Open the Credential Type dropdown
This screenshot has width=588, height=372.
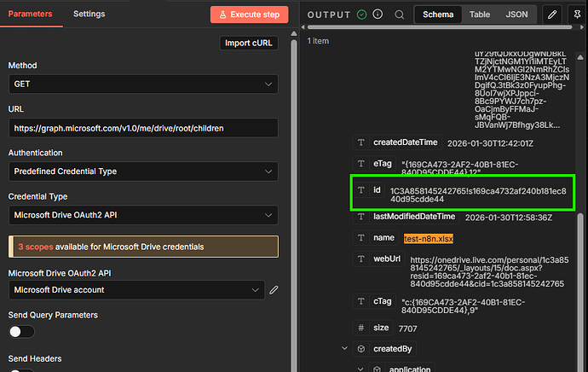[x=143, y=214]
